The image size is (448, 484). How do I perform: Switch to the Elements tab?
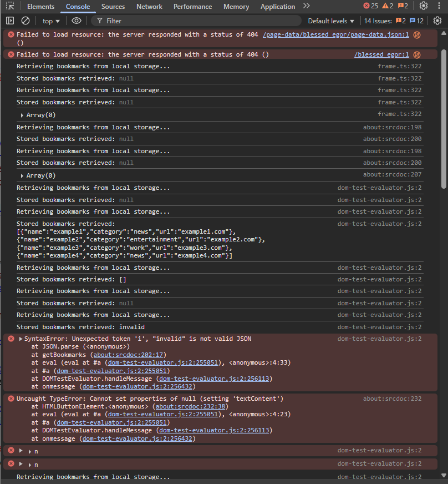tap(40, 7)
